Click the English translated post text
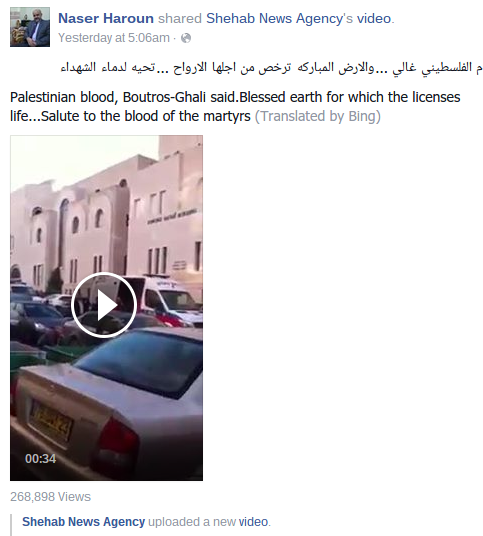Screen dimensions: 483x536 pyautogui.click(x=235, y=107)
